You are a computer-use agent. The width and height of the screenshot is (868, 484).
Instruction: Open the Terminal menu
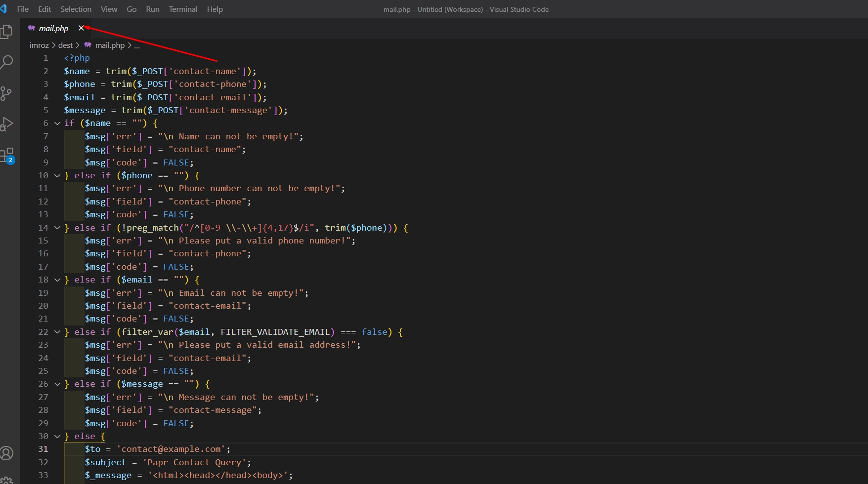pyautogui.click(x=183, y=9)
